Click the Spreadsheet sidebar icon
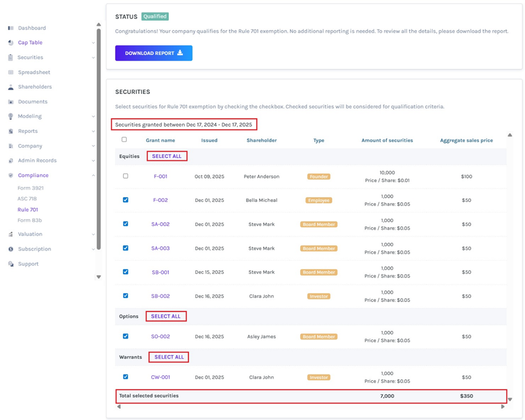The height and width of the screenshot is (420, 525). pyautogui.click(x=11, y=72)
